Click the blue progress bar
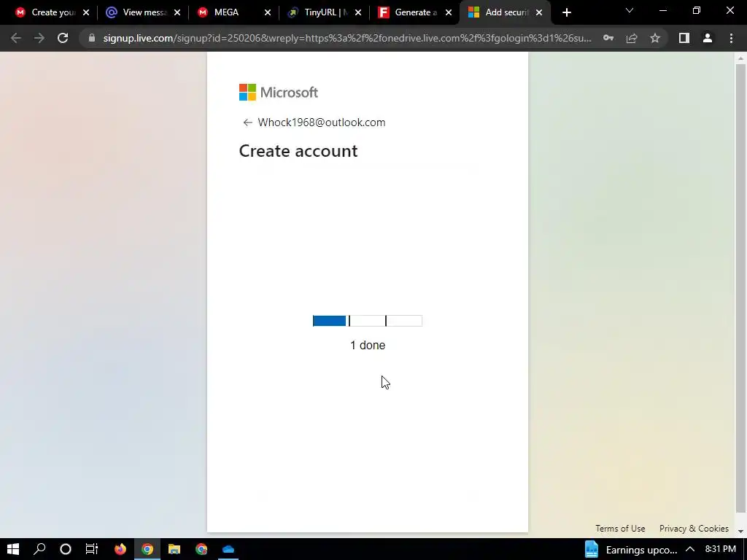Image resolution: width=747 pixels, height=560 pixels. (x=368, y=321)
